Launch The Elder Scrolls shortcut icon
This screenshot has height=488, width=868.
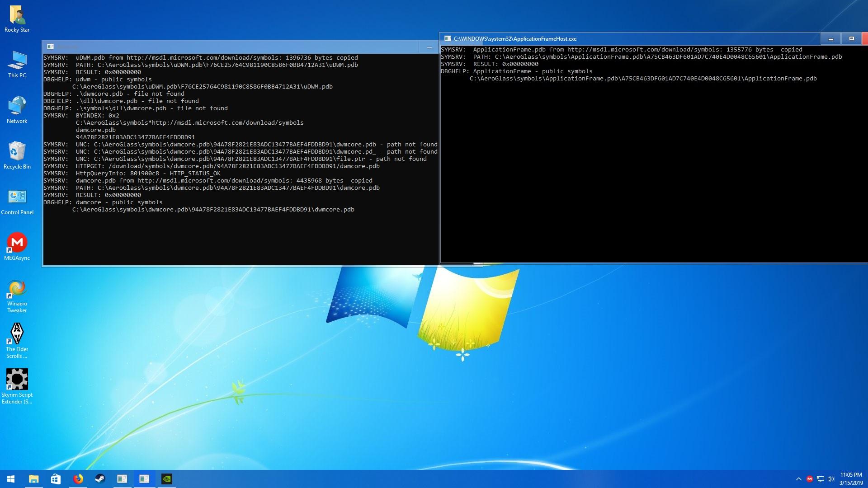(17, 341)
